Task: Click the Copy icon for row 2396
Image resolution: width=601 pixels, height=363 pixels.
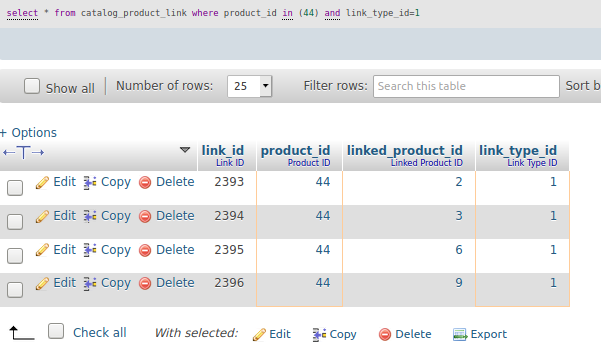Action: [90, 284]
